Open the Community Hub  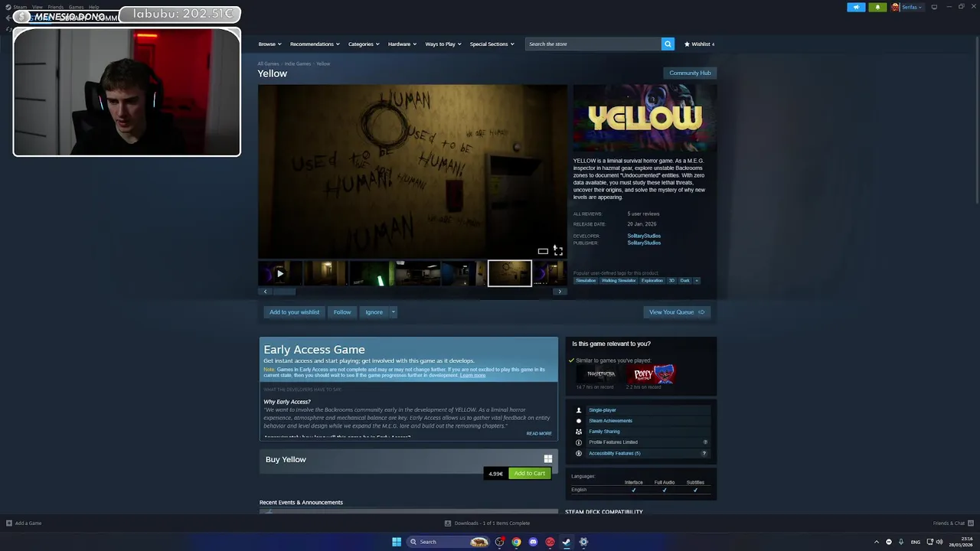(690, 73)
